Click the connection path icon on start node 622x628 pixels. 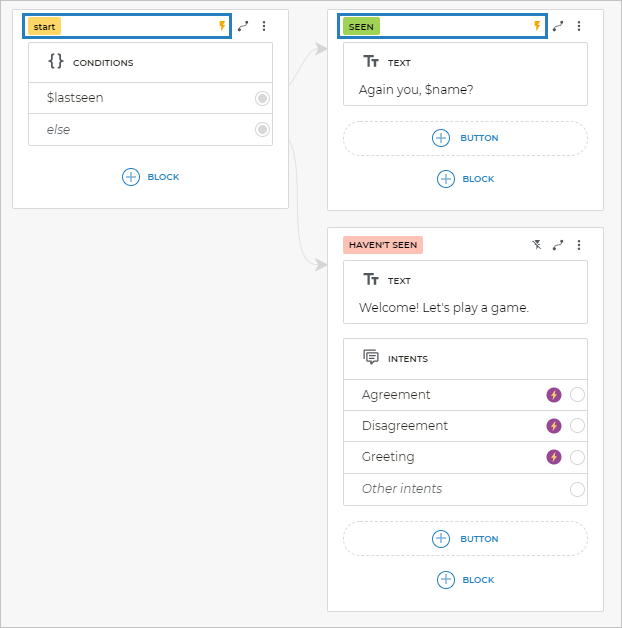(243, 26)
